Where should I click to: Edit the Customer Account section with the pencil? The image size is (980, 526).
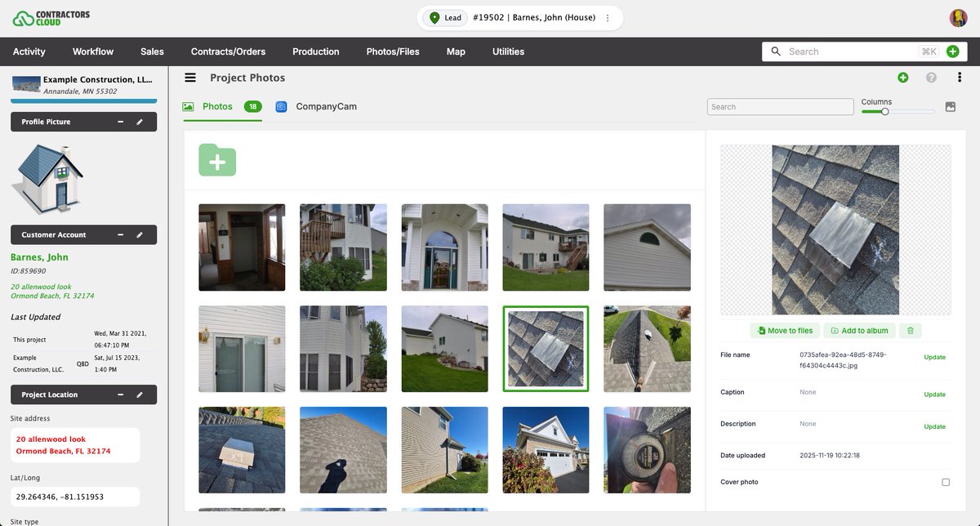[x=140, y=235]
